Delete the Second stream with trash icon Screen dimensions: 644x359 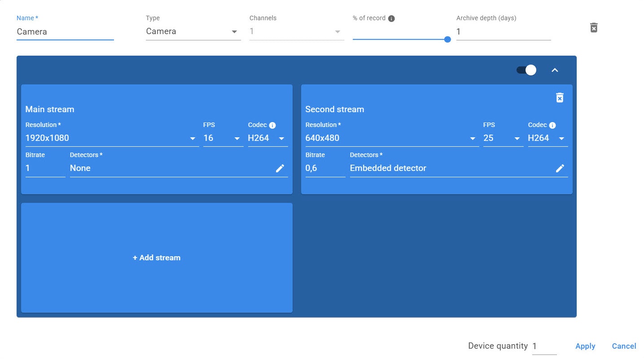559,98
